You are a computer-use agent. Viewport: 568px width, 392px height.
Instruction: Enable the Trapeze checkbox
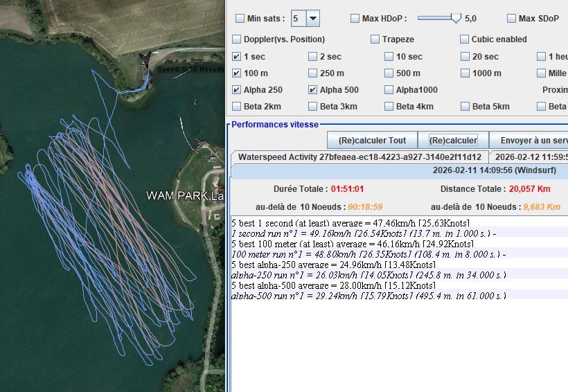(x=375, y=39)
